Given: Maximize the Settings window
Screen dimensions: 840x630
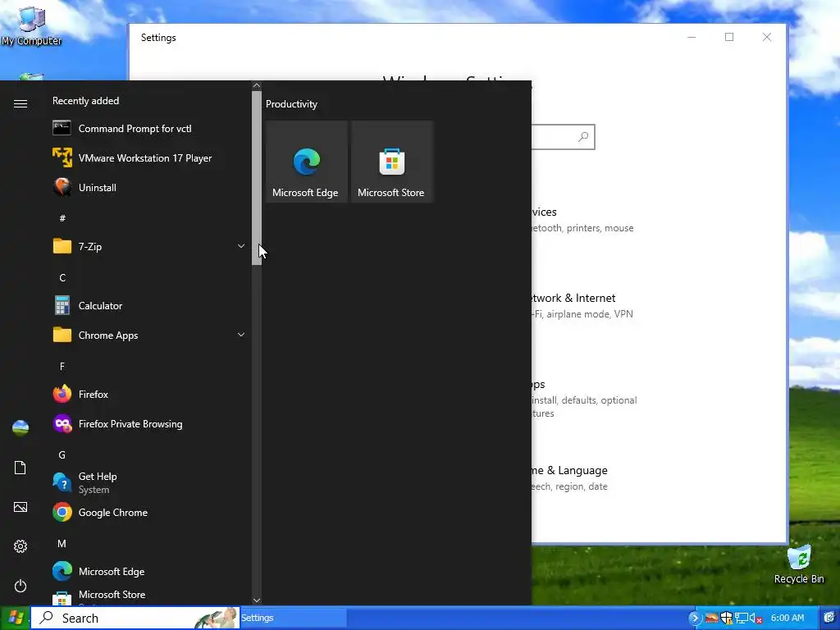Looking at the screenshot, I should point(729,37).
